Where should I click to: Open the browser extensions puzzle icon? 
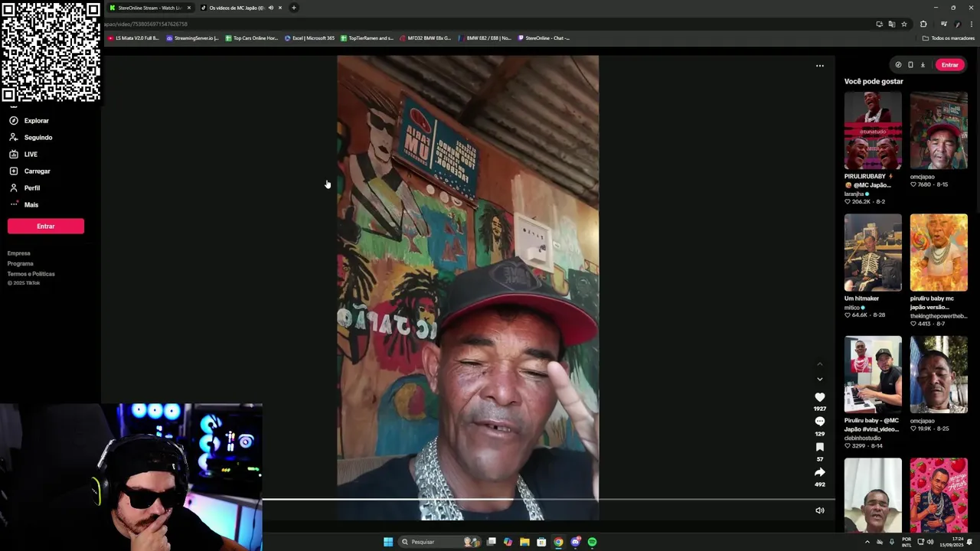tap(923, 24)
